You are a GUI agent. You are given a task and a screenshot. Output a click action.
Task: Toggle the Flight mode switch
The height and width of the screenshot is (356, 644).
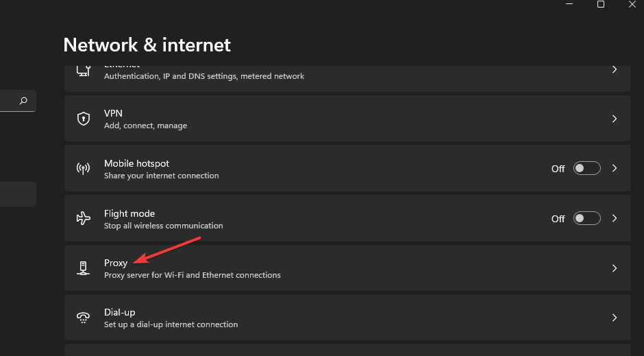click(587, 218)
